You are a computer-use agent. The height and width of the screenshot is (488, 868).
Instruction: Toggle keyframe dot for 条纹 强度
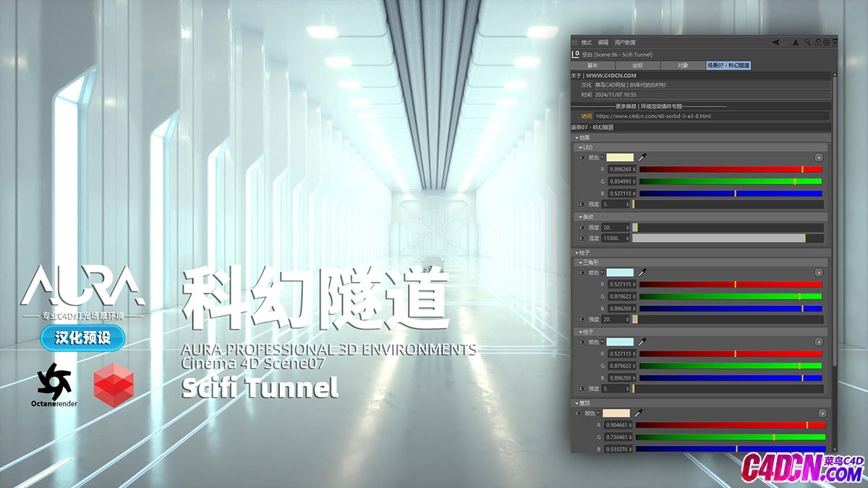coord(582,227)
